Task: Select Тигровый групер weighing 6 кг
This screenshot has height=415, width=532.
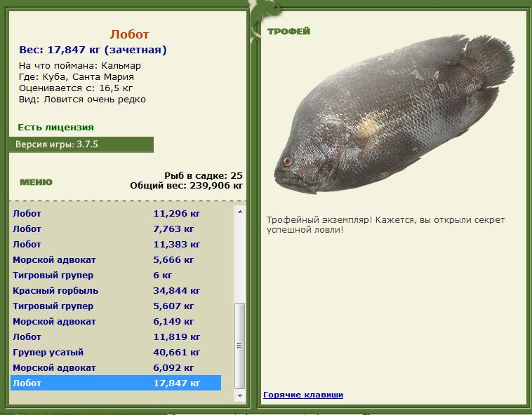Action: 116,275
